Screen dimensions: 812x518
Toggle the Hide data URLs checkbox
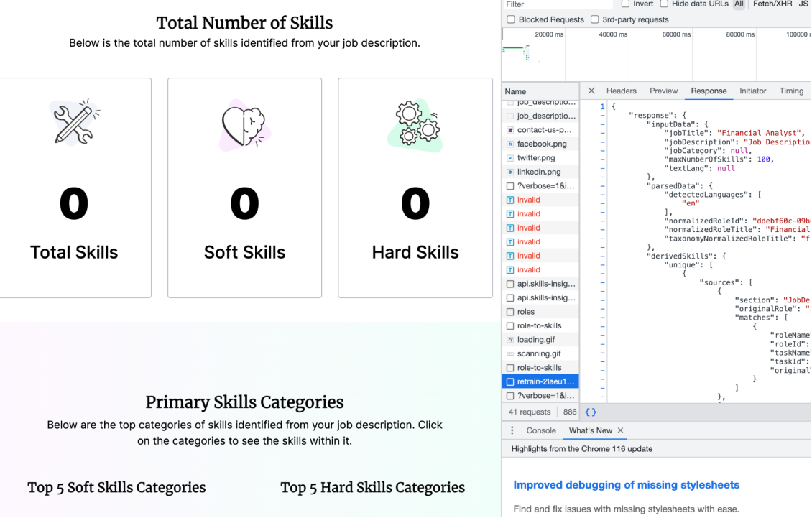(x=664, y=4)
